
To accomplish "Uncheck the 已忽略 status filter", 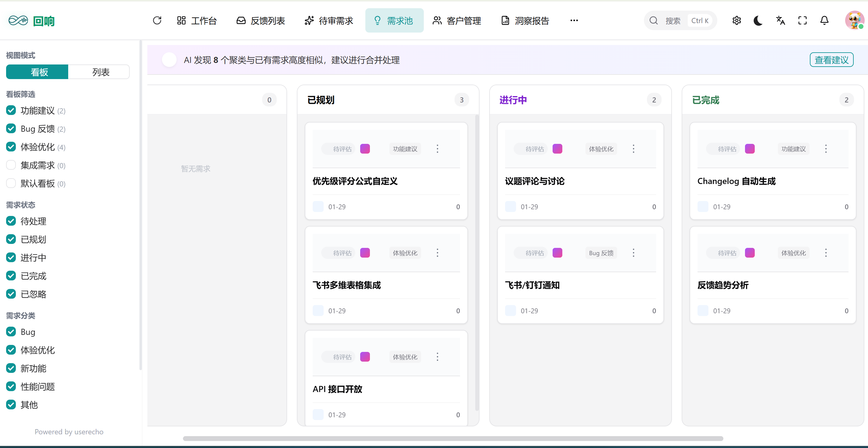I will pos(11,294).
